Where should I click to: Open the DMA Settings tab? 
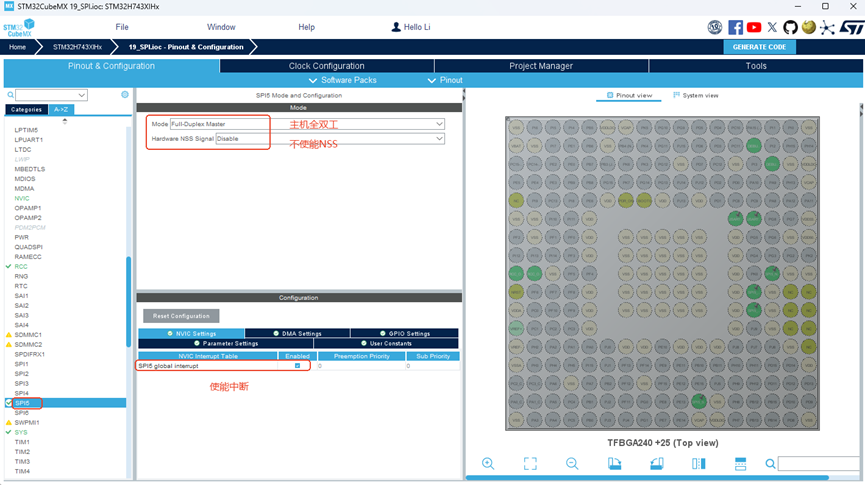(297, 333)
